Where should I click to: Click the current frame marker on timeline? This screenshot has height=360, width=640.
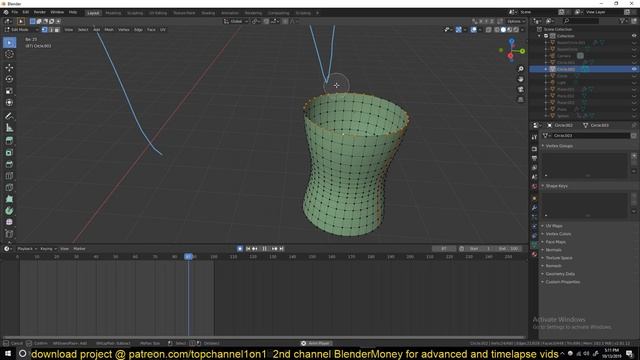coord(188,257)
